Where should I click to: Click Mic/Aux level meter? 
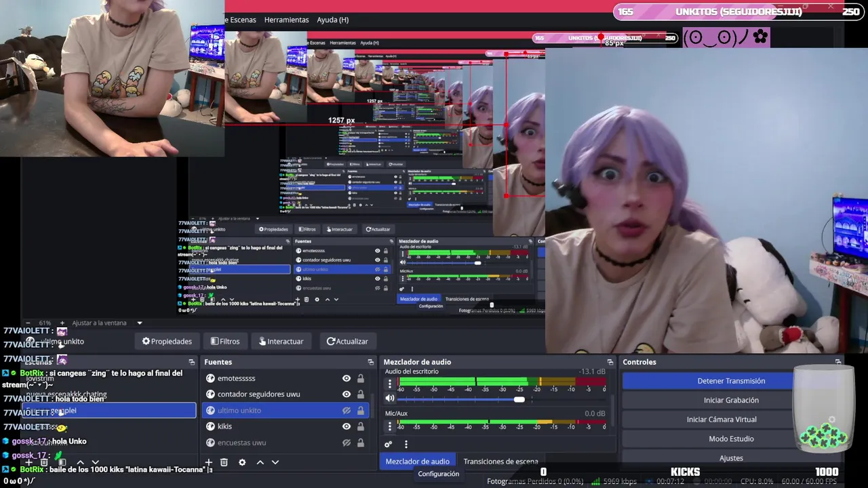(x=502, y=421)
